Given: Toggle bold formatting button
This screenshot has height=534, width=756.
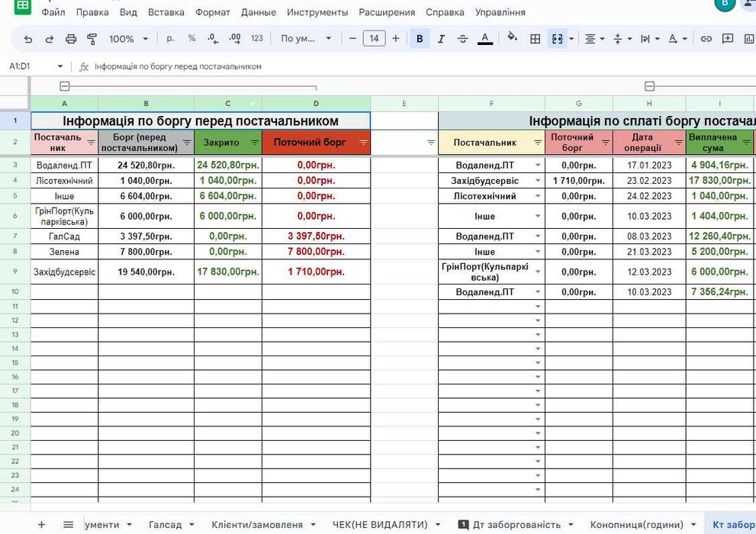Looking at the screenshot, I should [x=420, y=39].
